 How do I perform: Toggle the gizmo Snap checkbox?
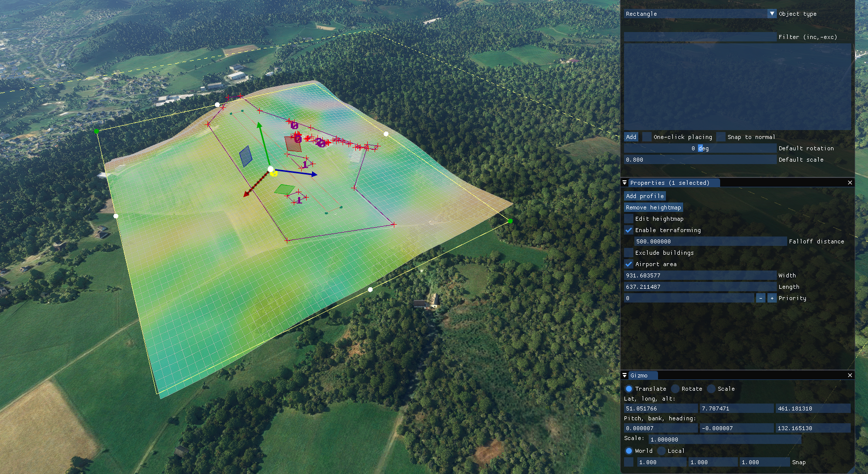[628, 462]
